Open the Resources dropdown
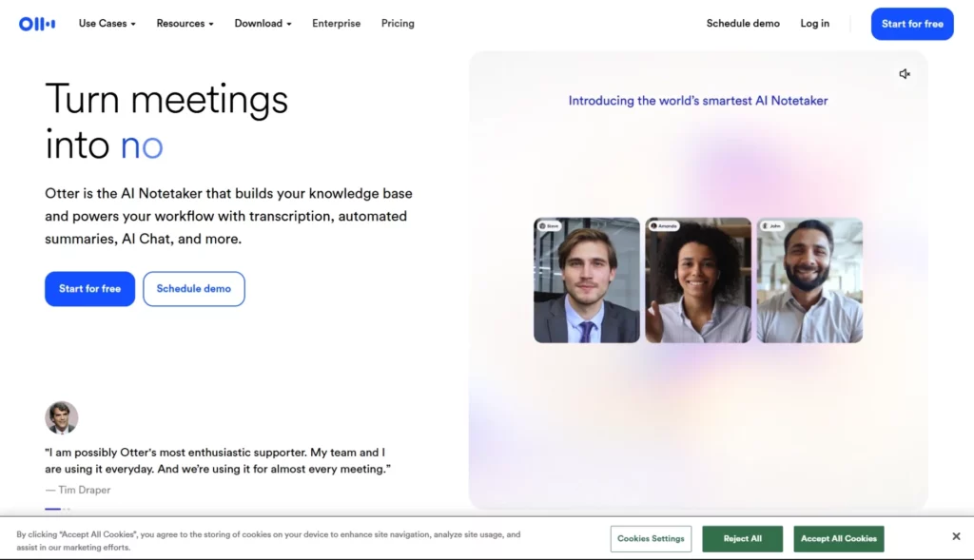This screenshot has height=560, width=974. click(x=185, y=24)
